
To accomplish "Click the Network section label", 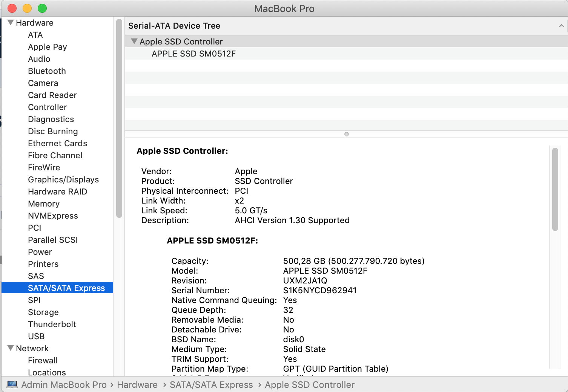I will click(x=32, y=348).
